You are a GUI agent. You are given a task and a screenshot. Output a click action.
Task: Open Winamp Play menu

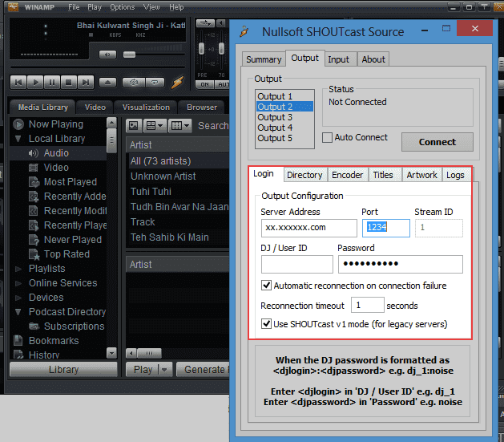tap(95, 7)
